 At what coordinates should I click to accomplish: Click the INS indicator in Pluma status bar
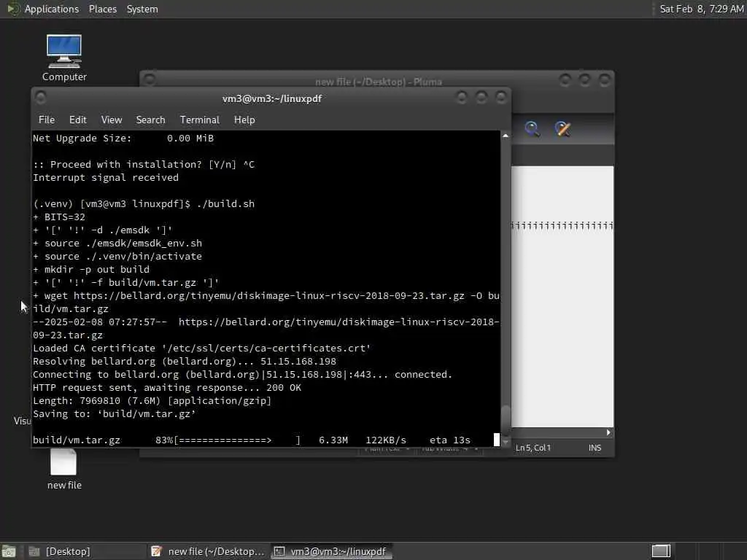[595, 448]
